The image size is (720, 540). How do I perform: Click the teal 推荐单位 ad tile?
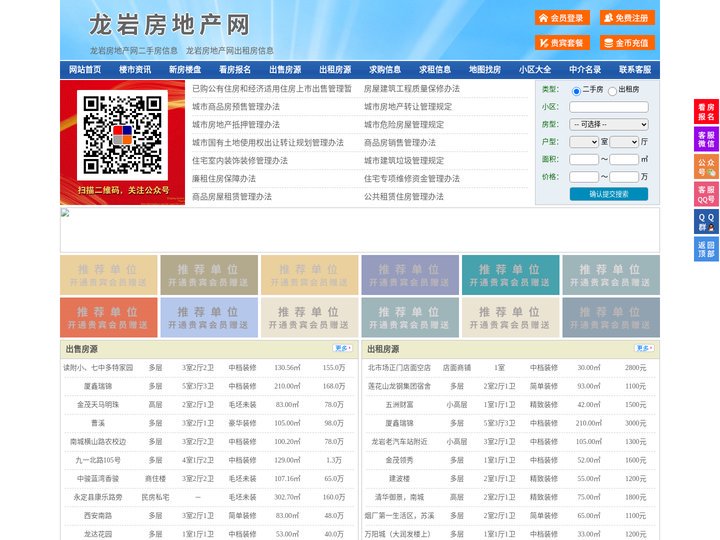(x=511, y=275)
